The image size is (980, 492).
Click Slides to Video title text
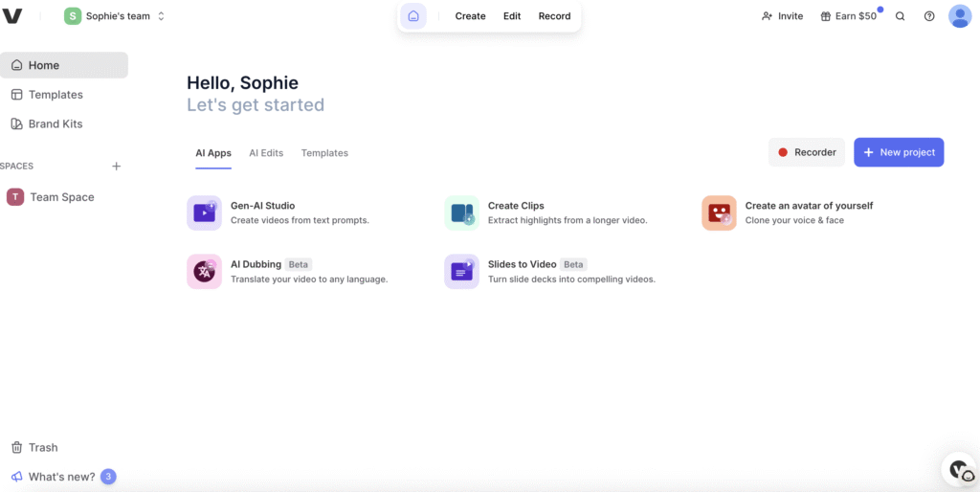522,264
